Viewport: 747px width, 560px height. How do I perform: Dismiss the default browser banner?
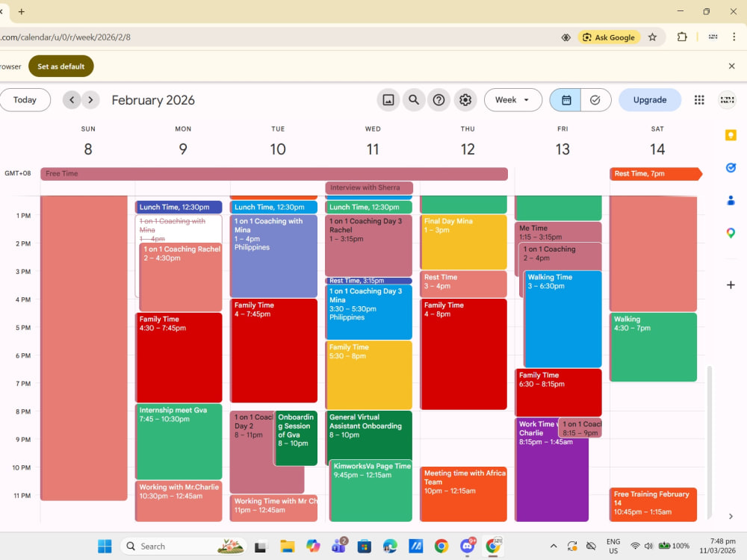click(x=732, y=66)
